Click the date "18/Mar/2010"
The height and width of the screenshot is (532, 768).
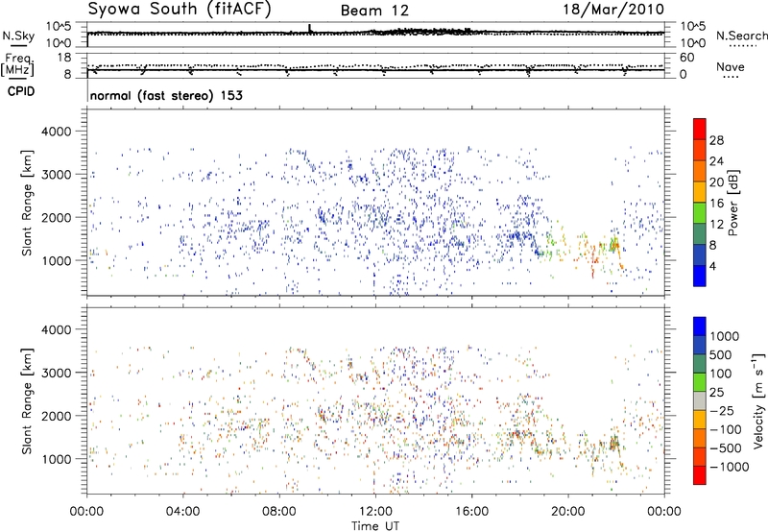point(613,10)
